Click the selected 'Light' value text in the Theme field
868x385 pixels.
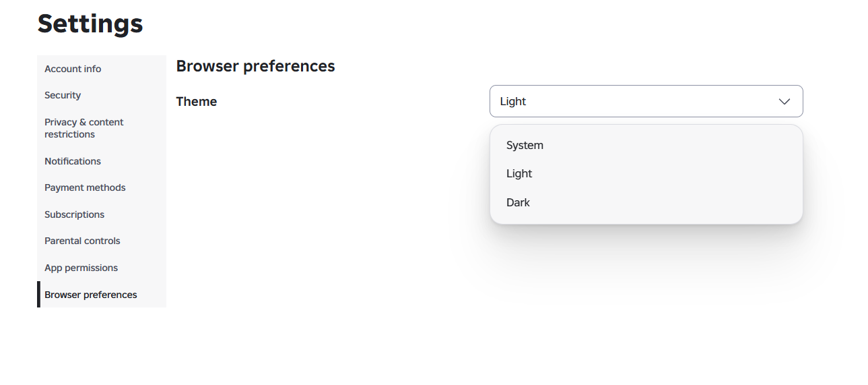pyautogui.click(x=512, y=101)
